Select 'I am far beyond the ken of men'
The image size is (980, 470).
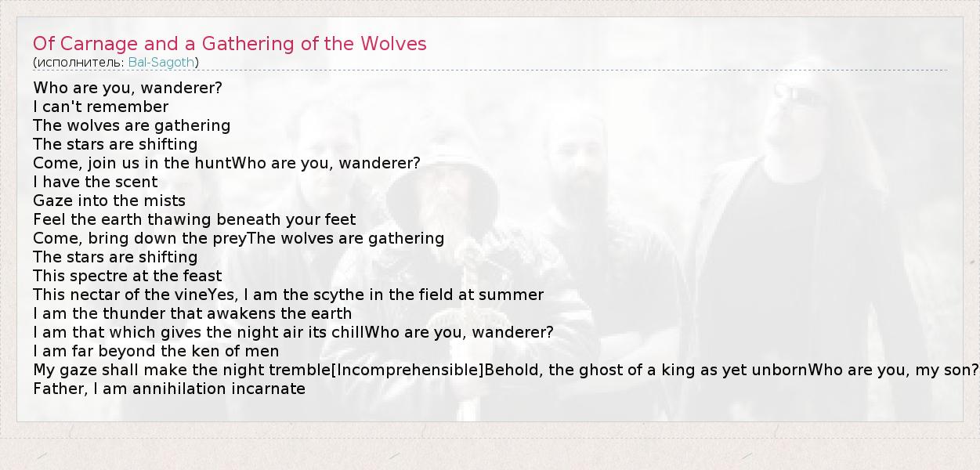point(156,351)
